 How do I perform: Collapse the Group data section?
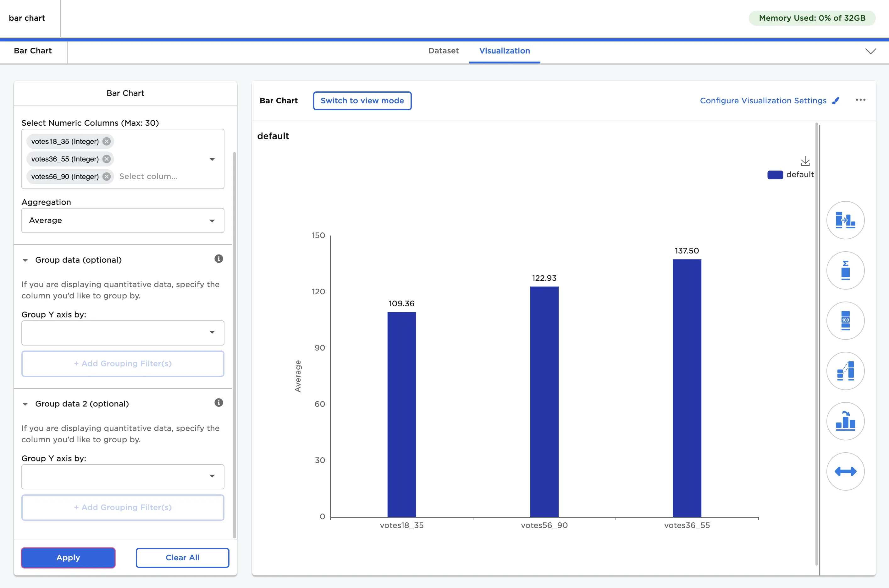tap(25, 260)
